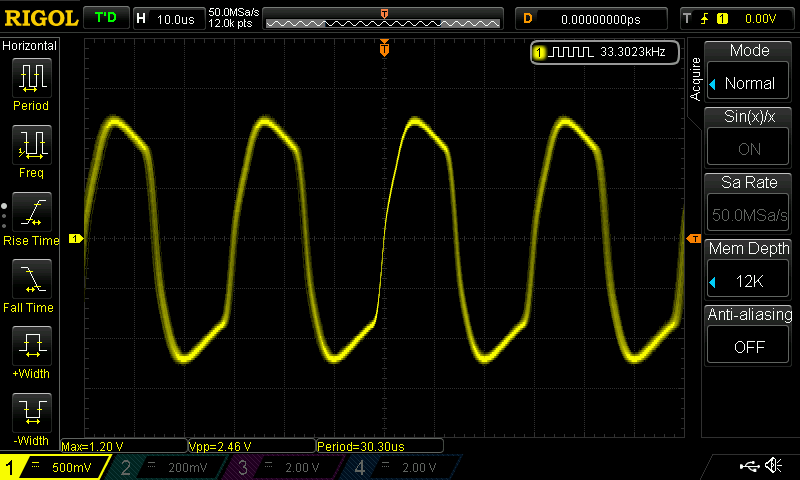
Task: Click the USB connection status icon
Action: 749,465
